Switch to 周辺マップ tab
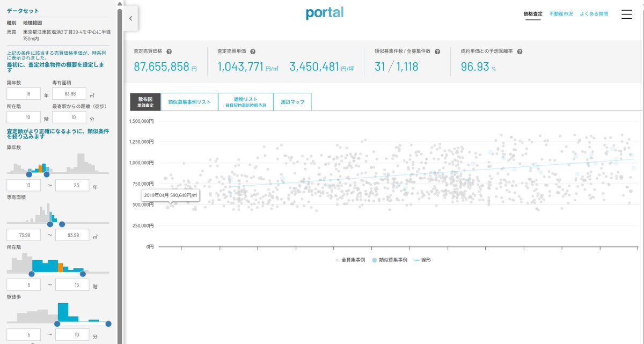The image size is (644, 344). pyautogui.click(x=292, y=102)
